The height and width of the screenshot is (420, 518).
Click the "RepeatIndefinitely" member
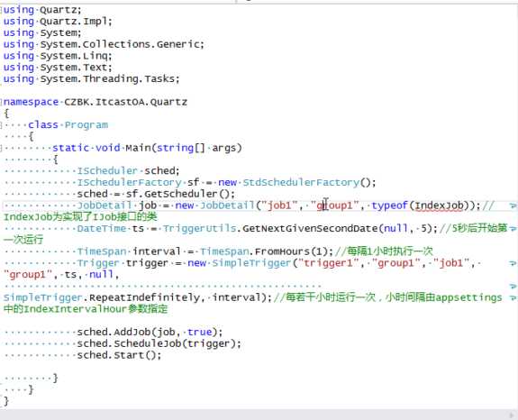click(144, 297)
